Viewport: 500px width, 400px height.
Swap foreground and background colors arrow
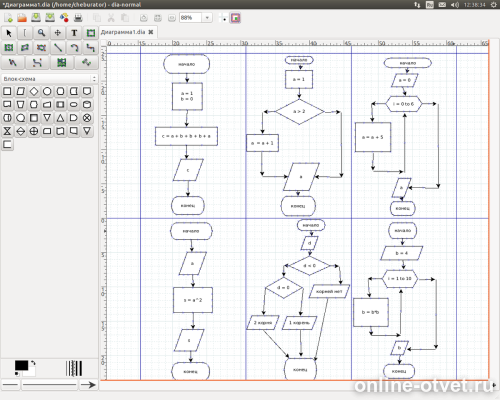point(33,363)
